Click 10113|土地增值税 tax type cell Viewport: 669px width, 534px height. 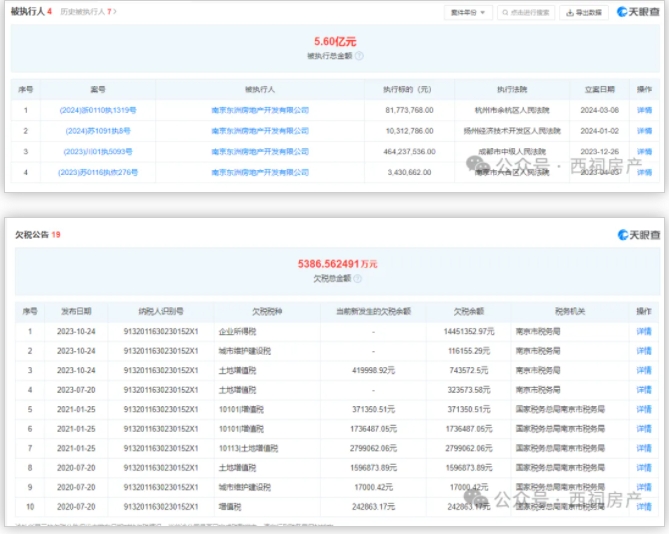click(x=248, y=448)
